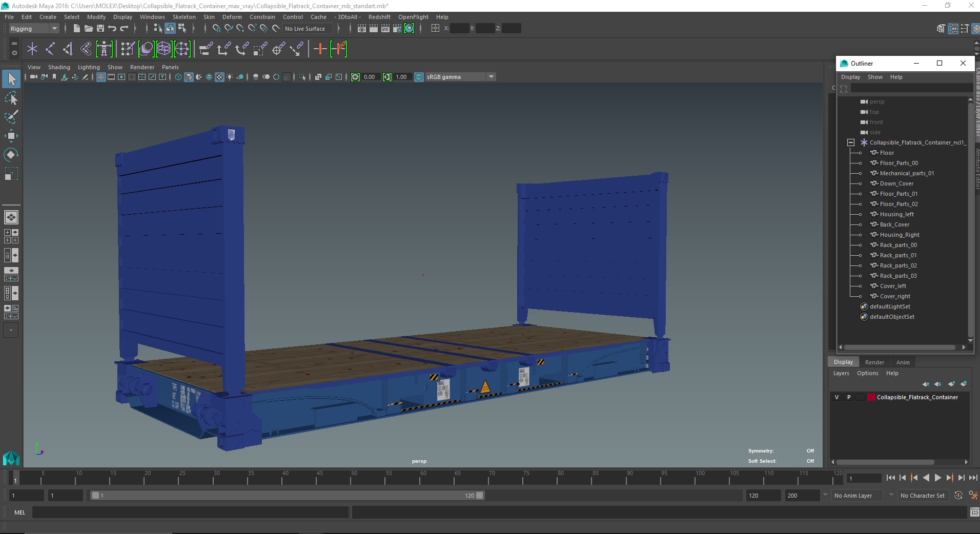Toggle the P playback box on the layer

(x=849, y=397)
